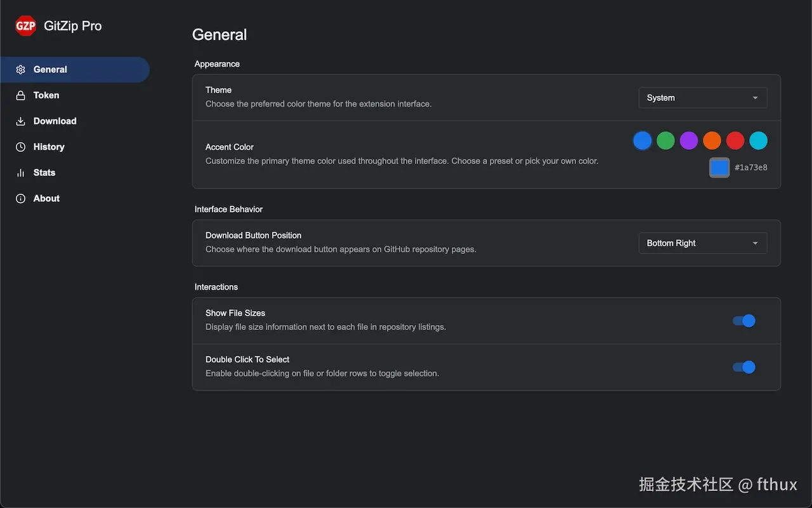Click the description 'Choose the preferred color theme'
812x508 pixels.
click(318, 104)
